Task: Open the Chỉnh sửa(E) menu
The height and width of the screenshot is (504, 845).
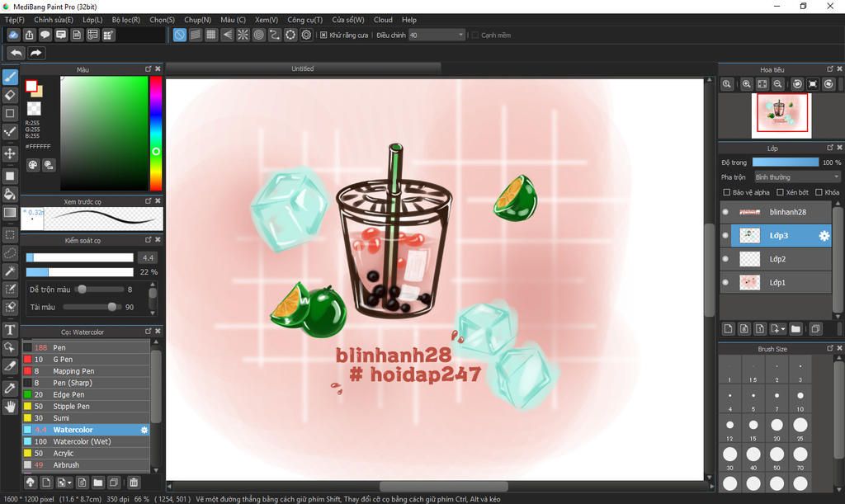Action: (54, 20)
